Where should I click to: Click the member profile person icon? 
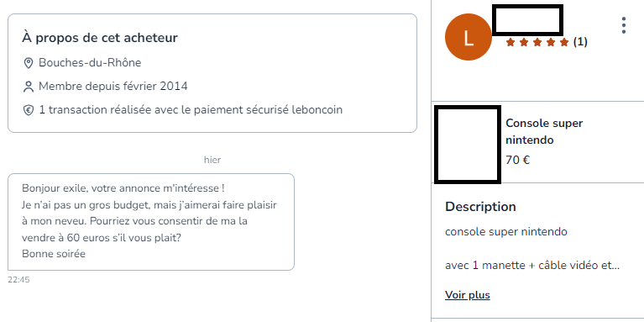coord(28,87)
